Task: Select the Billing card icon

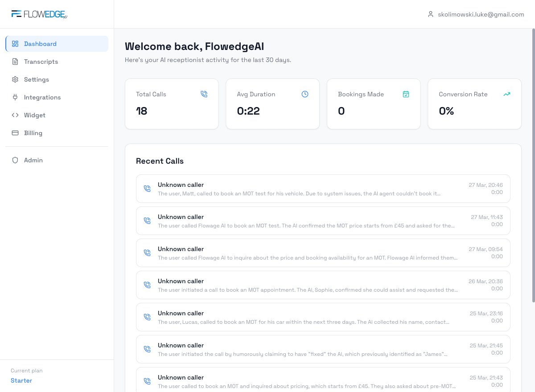Action: click(x=15, y=133)
